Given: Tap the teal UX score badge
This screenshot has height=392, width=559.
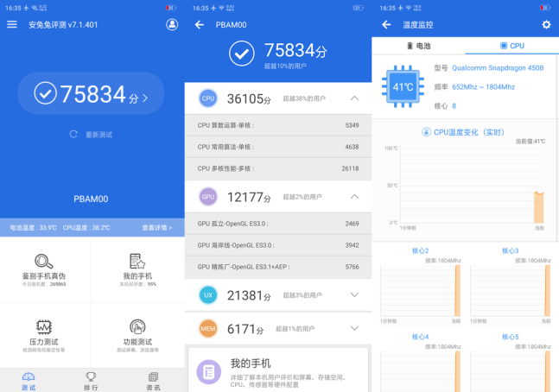Looking at the screenshot, I should click(x=208, y=295).
